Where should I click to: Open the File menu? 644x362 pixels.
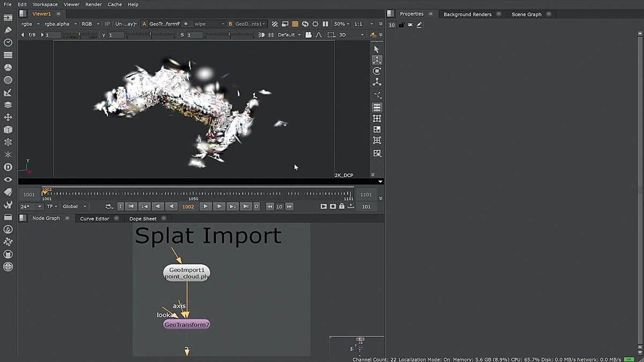8,4
